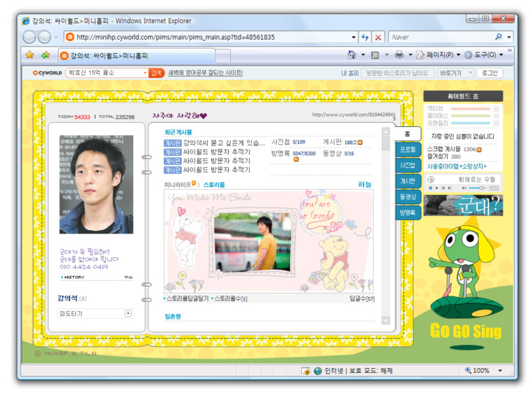Skip to next track in music player
The width and height of the screenshot is (532, 396).
point(450,188)
